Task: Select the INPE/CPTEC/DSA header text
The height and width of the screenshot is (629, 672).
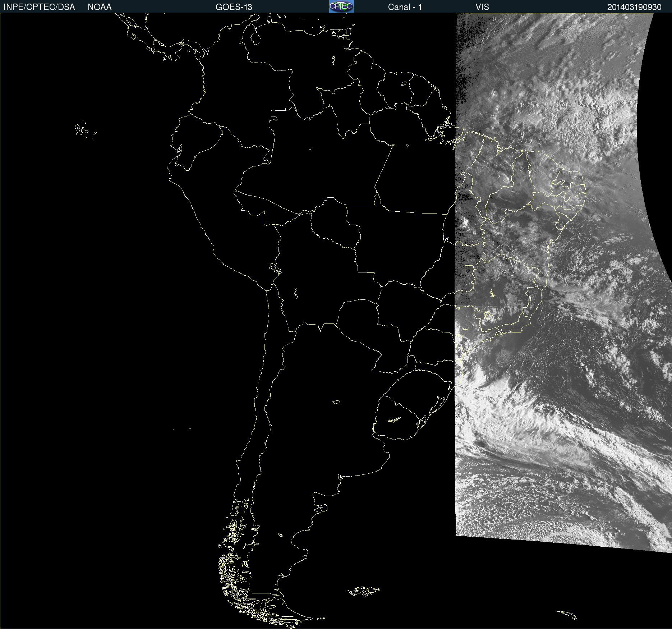Action: coord(39,7)
